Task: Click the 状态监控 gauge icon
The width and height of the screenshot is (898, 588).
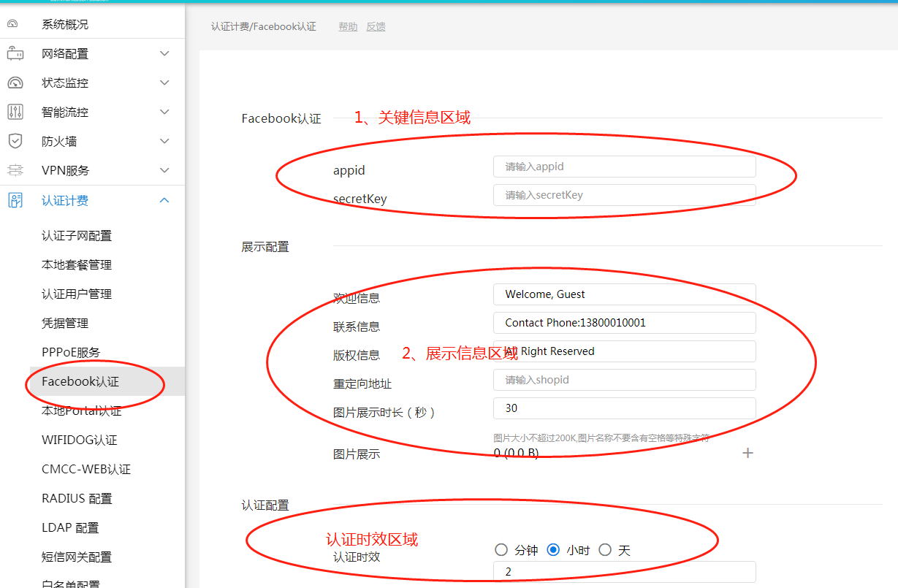Action: (15, 83)
